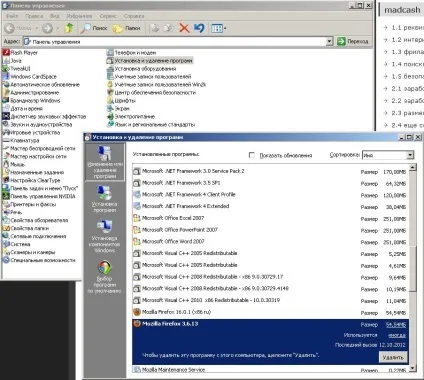
Task: Enable the Показать обновления checkbox
Action: [252, 155]
